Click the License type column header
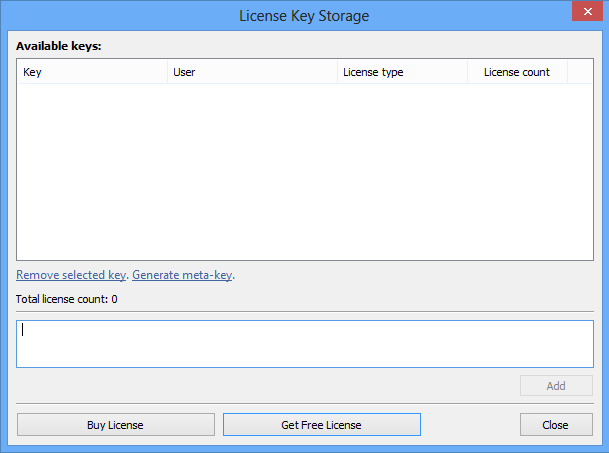Image resolution: width=609 pixels, height=453 pixels. click(x=402, y=72)
